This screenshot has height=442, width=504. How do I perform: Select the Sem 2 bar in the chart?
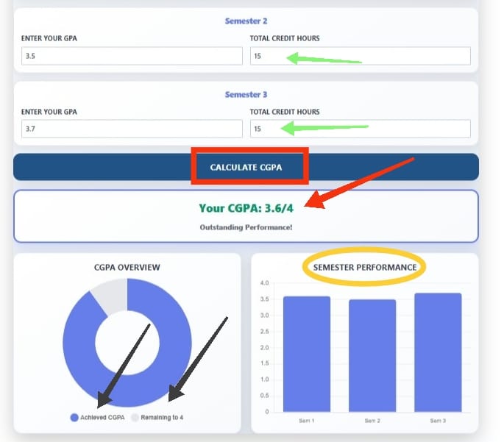[372, 354]
